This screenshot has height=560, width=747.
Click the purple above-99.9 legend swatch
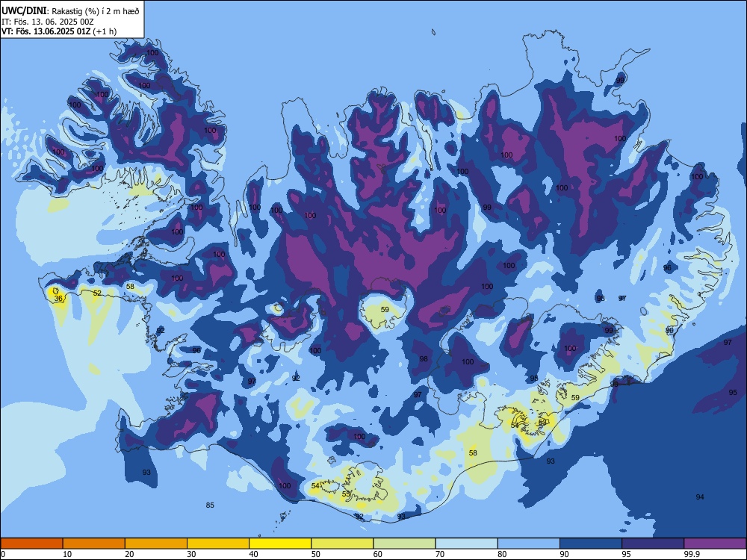click(715, 544)
